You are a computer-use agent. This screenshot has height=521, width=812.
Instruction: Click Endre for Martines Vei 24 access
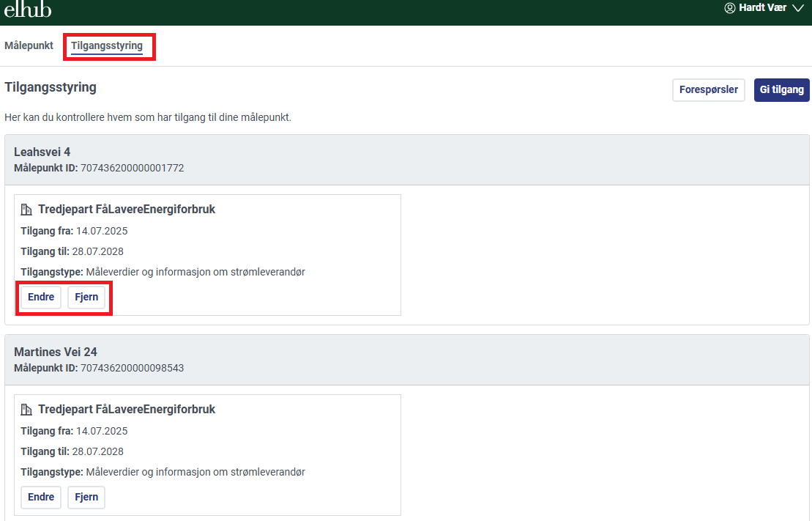coord(41,497)
